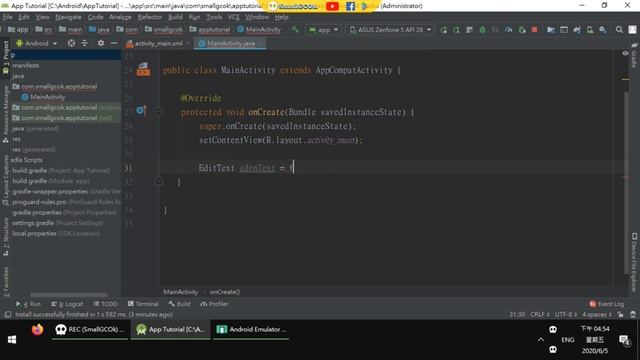
Task: Open the Profiler tool window button
Action: (214, 304)
